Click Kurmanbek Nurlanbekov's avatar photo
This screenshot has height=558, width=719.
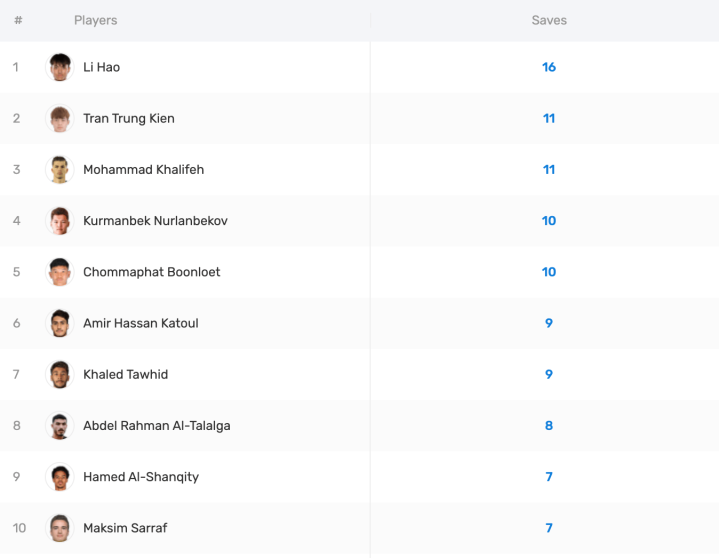pyautogui.click(x=60, y=220)
